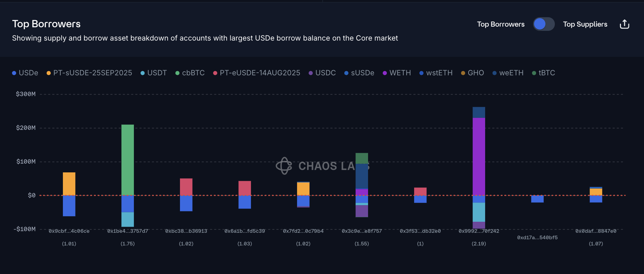Click cbBTC legend green dot

pyautogui.click(x=177, y=73)
